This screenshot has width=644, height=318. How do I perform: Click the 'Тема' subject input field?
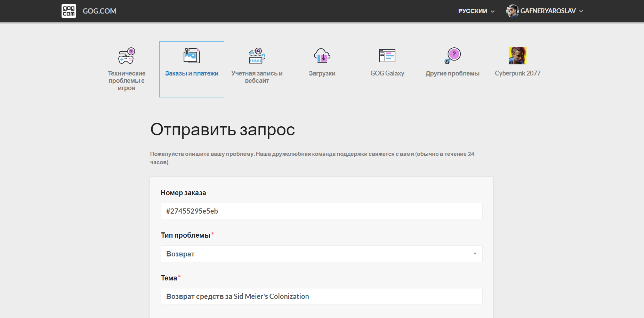(321, 296)
